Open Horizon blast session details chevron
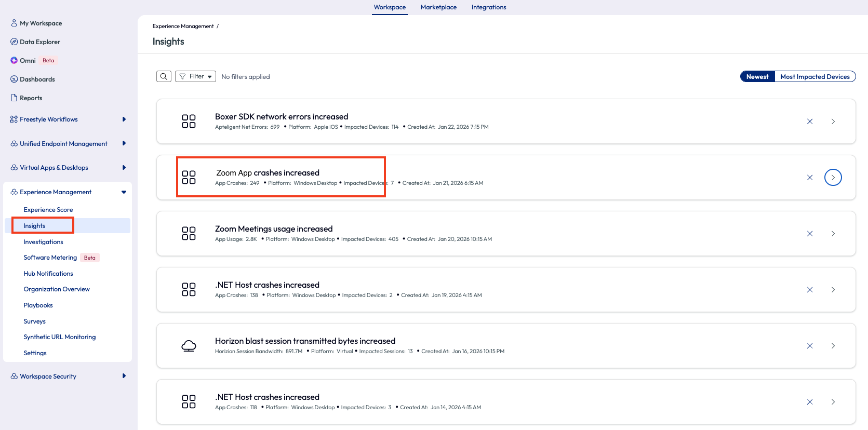The height and width of the screenshot is (430, 868). (833, 345)
